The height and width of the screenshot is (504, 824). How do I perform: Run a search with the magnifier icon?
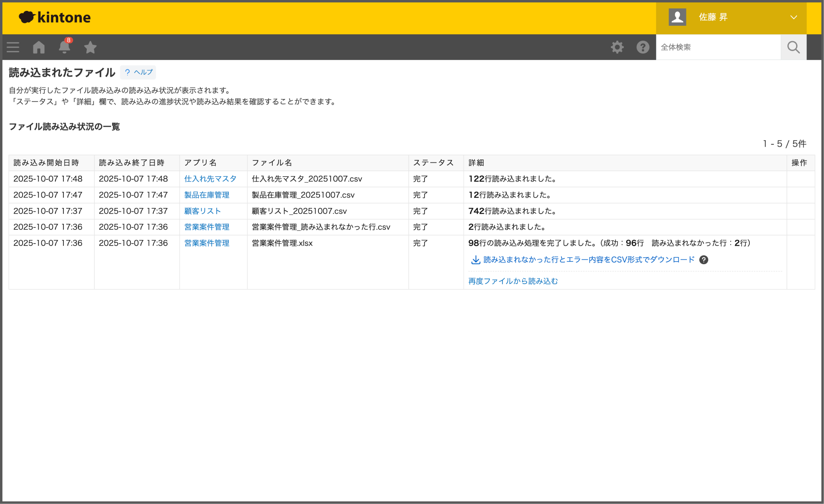pos(793,47)
